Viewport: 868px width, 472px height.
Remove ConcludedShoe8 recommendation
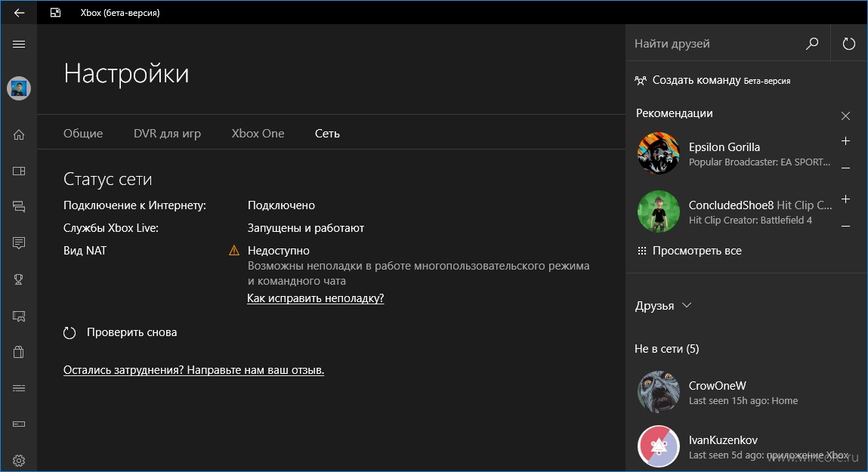(x=845, y=226)
